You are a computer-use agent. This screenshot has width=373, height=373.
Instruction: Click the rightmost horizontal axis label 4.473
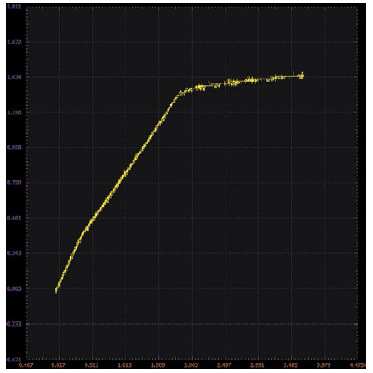click(357, 365)
